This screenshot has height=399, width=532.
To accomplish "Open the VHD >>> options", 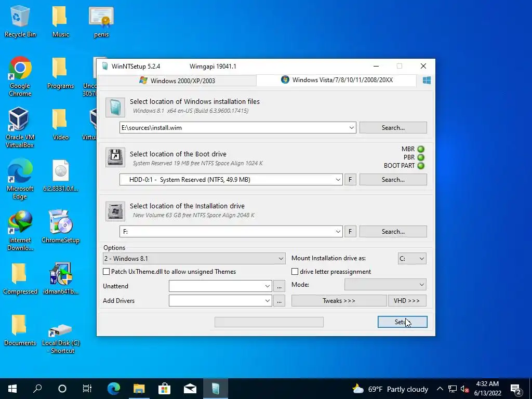I will (407, 301).
